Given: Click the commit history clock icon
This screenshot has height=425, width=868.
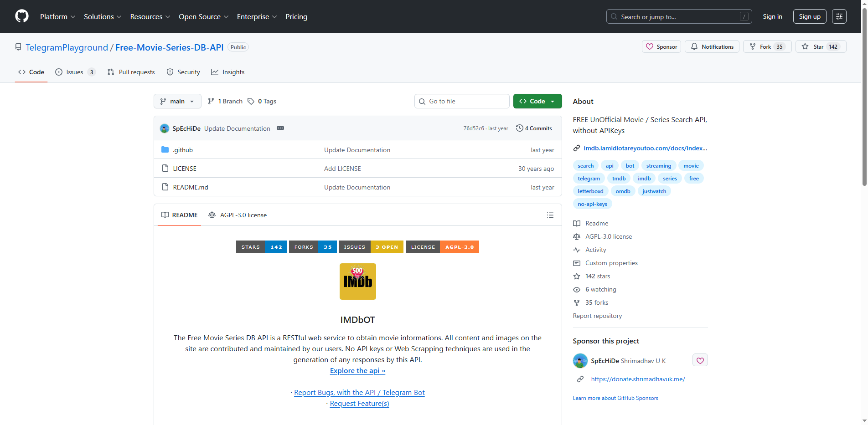Looking at the screenshot, I should pyautogui.click(x=519, y=128).
